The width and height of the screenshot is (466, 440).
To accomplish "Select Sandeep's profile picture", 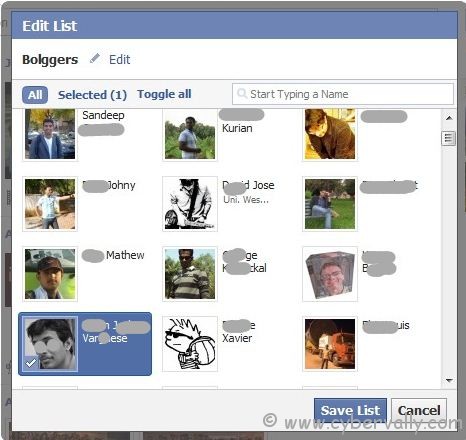I will coord(50,134).
